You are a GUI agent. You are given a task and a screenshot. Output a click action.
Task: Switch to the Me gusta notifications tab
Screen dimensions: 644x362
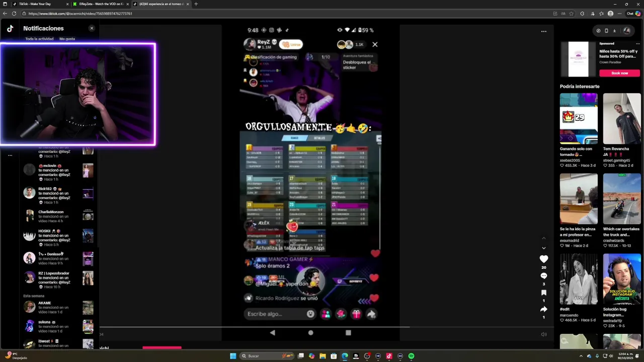click(67, 39)
